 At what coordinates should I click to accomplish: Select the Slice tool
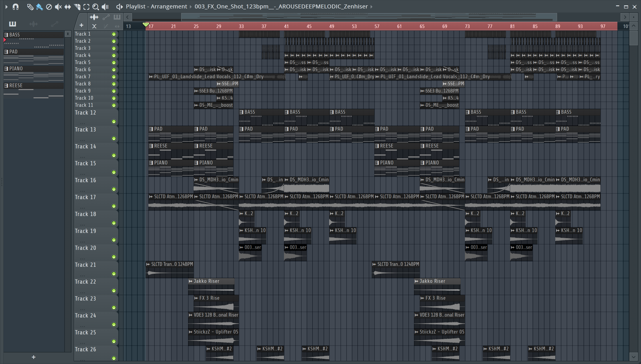tap(77, 7)
